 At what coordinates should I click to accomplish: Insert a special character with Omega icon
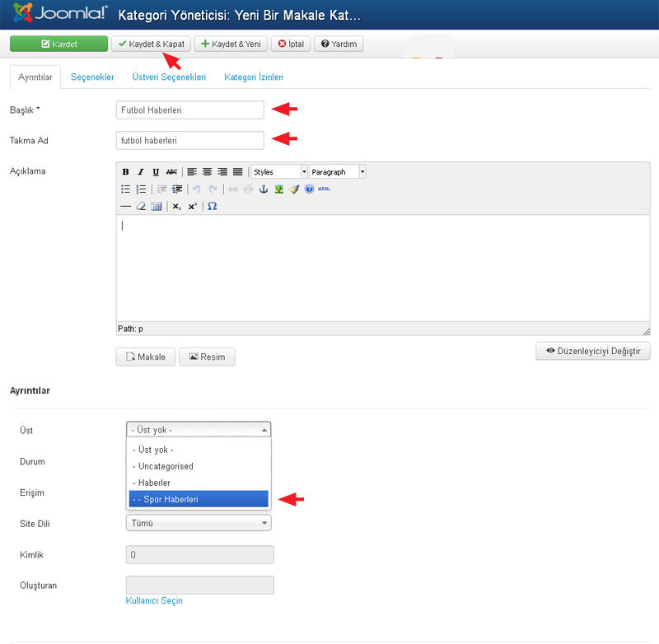[213, 206]
